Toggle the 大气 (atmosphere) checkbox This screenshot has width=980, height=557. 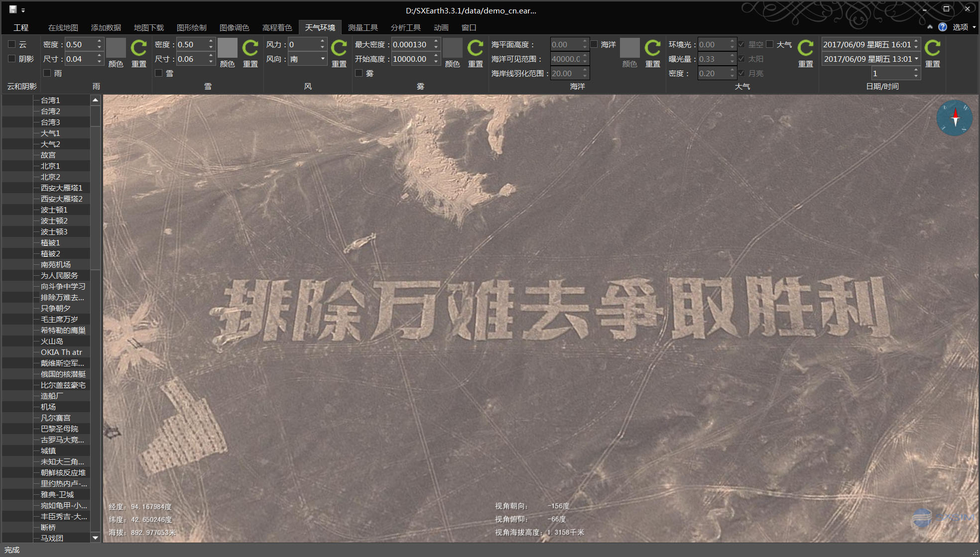(770, 44)
